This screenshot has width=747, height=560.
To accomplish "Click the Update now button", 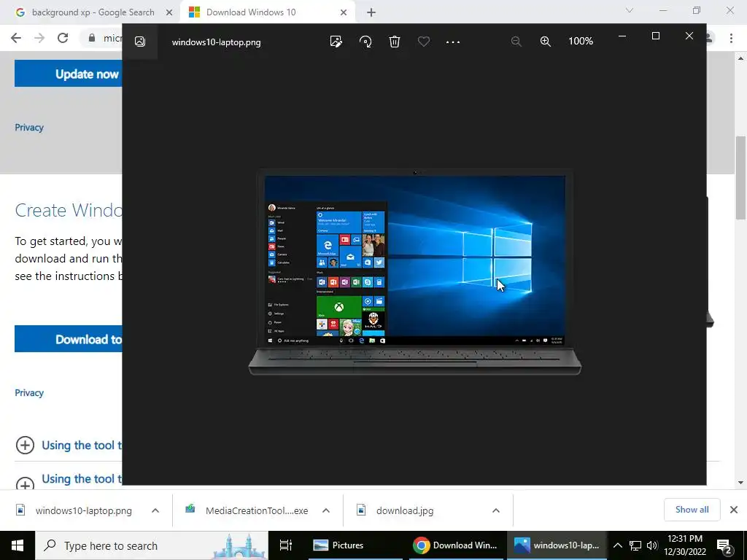I will tap(68, 74).
